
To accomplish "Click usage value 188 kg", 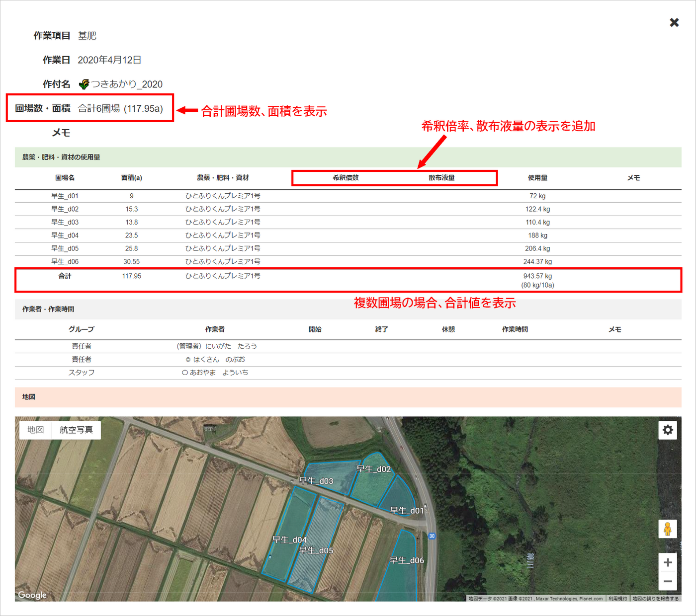I will click(x=537, y=235).
